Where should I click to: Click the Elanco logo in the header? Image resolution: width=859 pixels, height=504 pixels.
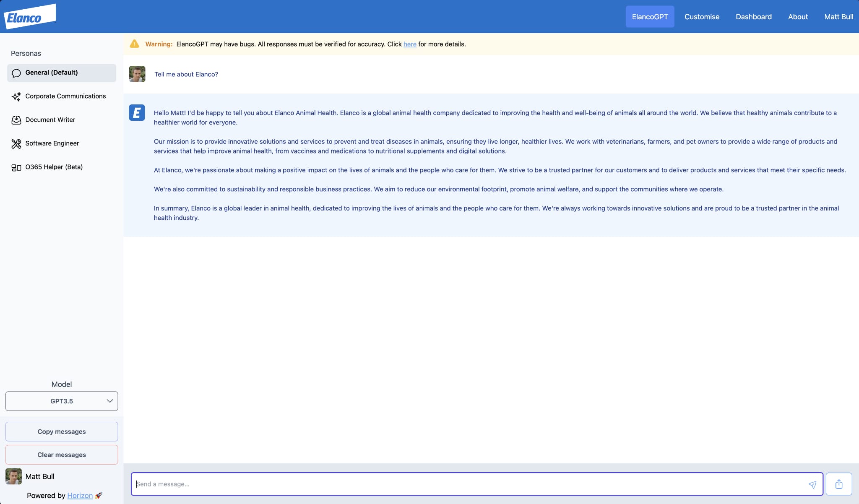point(29,17)
